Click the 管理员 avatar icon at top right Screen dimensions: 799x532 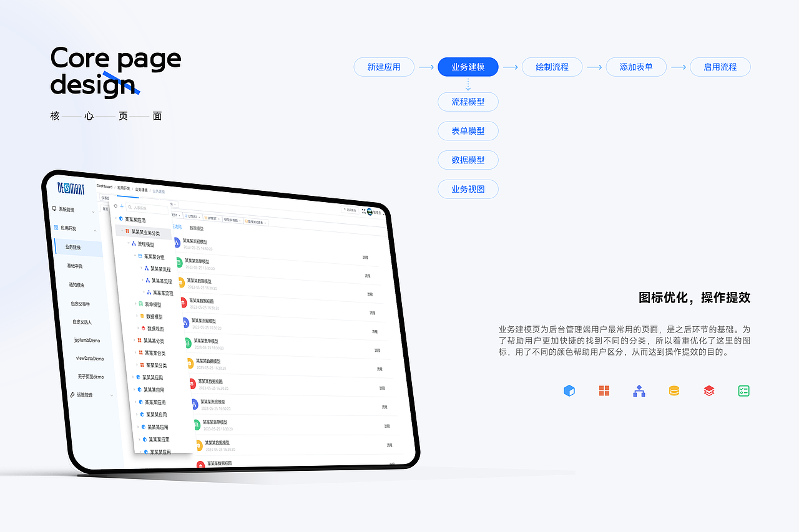[370, 211]
